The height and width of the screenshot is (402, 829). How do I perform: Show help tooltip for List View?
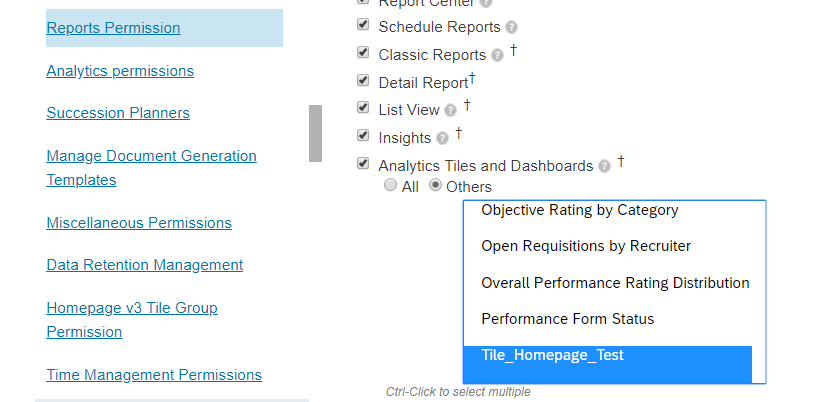(x=450, y=110)
